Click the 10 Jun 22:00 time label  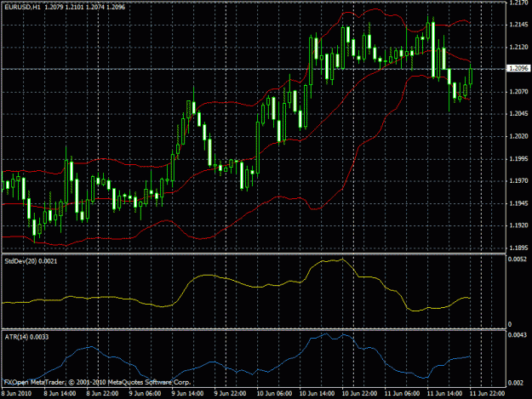coord(359,394)
